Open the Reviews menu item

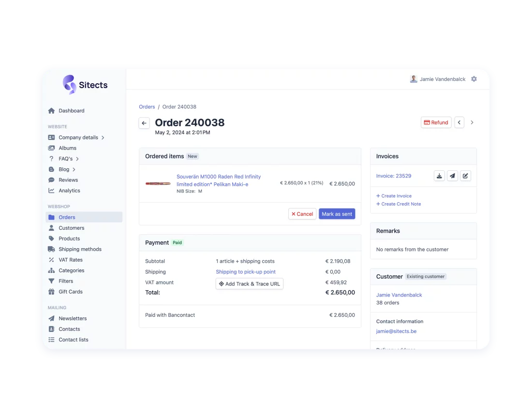pyautogui.click(x=68, y=180)
